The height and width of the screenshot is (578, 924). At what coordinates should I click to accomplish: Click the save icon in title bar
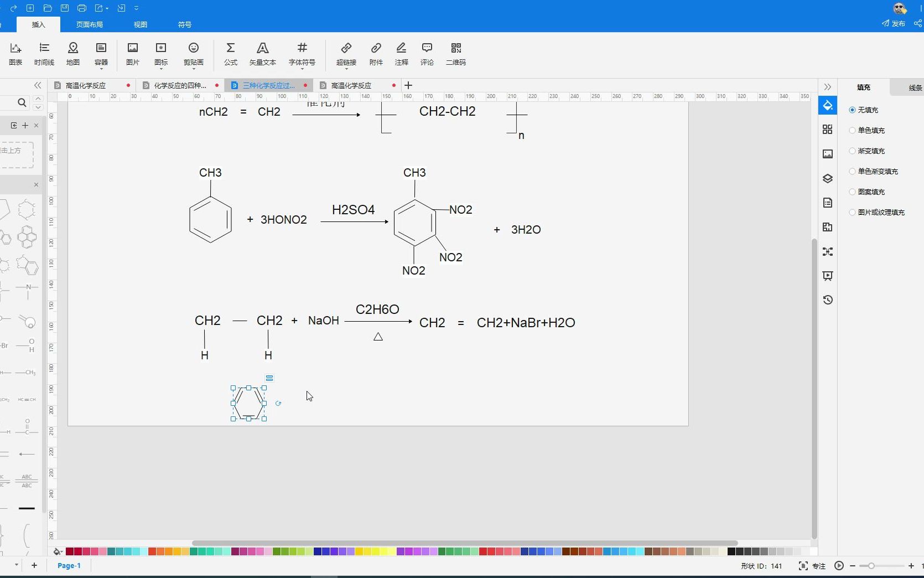click(65, 8)
